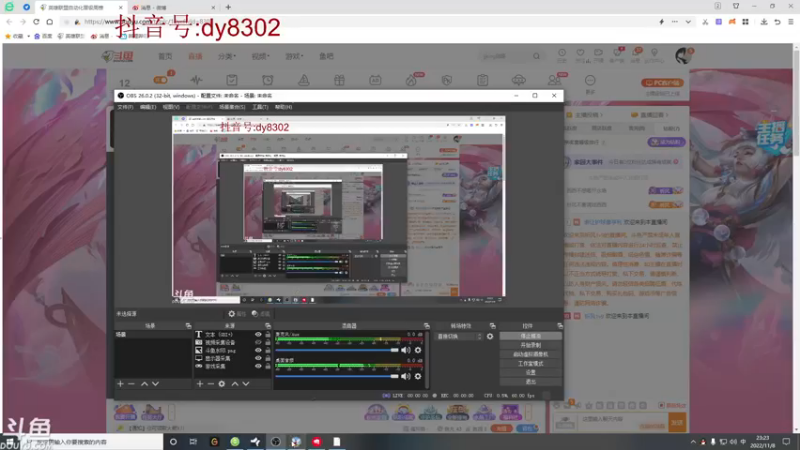
Task: Remove the selected source with minus icon
Action: pos(211,384)
